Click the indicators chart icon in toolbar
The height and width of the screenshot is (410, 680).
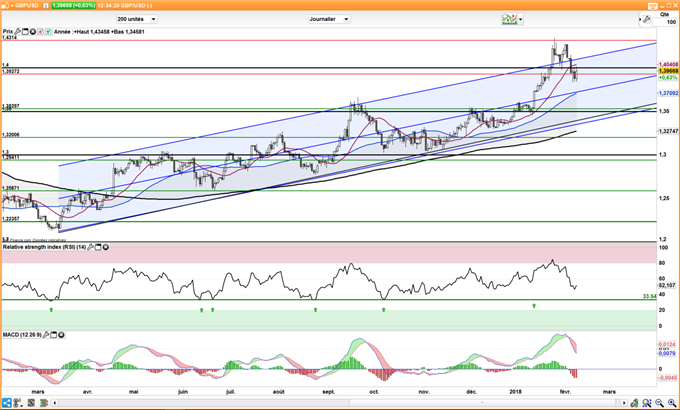click(510, 19)
